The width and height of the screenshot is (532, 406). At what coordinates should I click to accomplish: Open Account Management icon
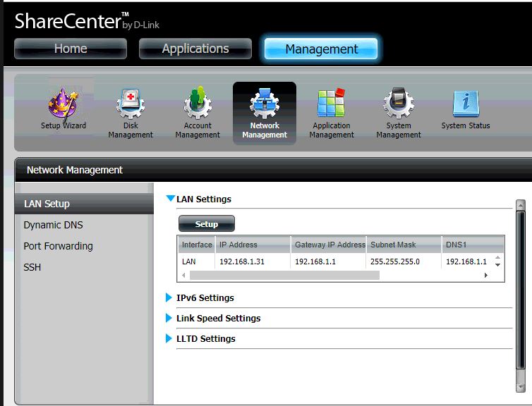tap(198, 106)
